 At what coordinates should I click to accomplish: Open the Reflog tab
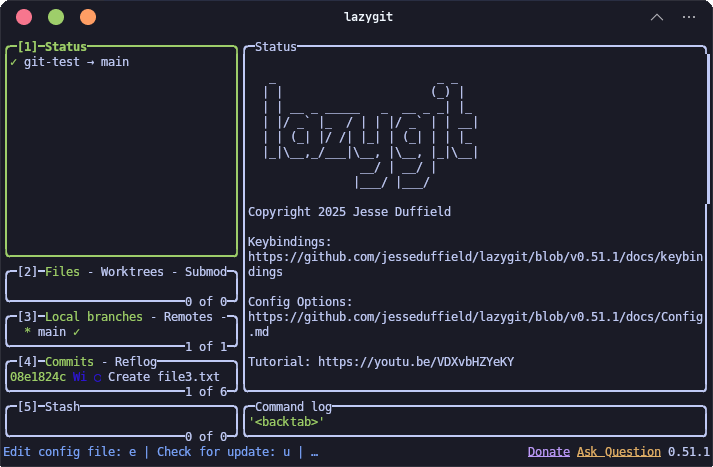(136, 362)
